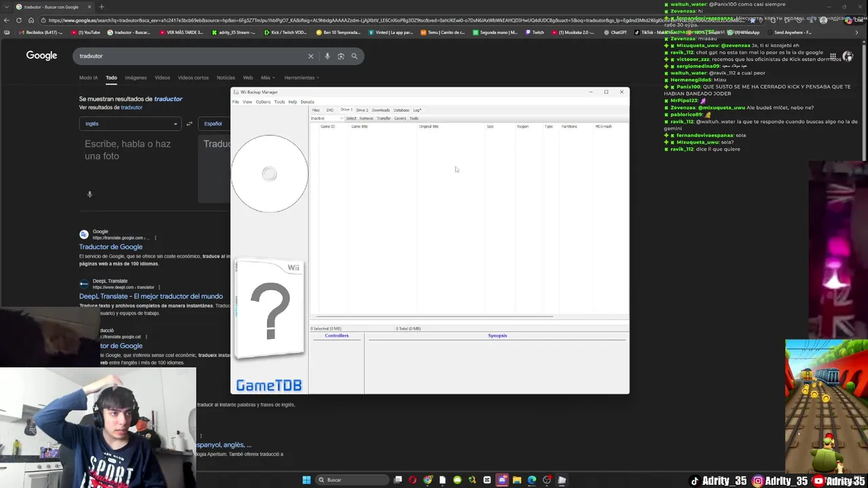Switch to the Drive 2 tab
The width and height of the screenshot is (868, 488).
(x=362, y=110)
